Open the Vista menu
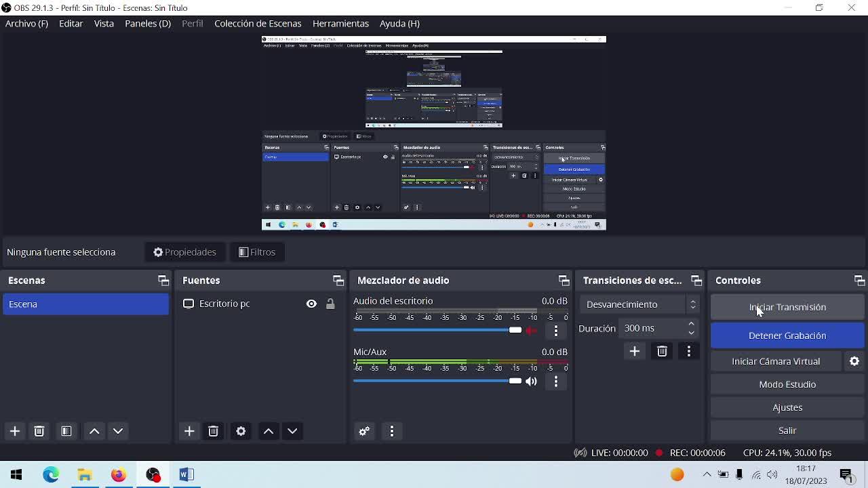The height and width of the screenshot is (488, 868). tap(104, 23)
